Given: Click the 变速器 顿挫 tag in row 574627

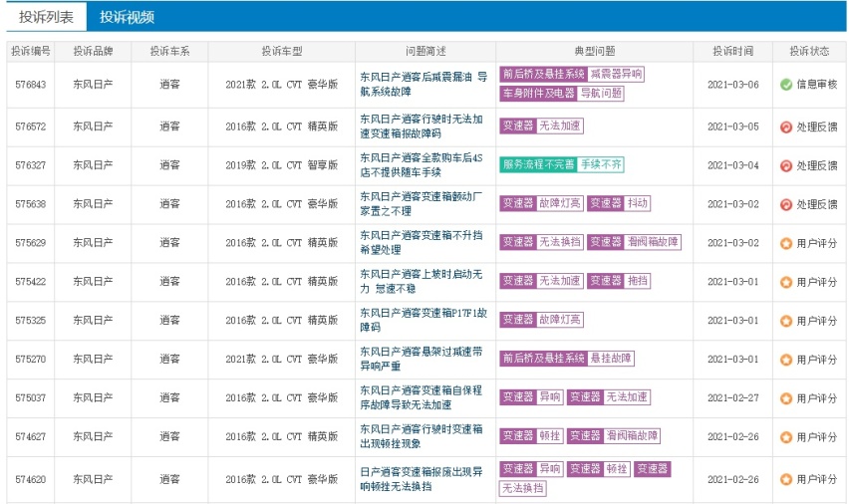Looking at the screenshot, I should [531, 436].
